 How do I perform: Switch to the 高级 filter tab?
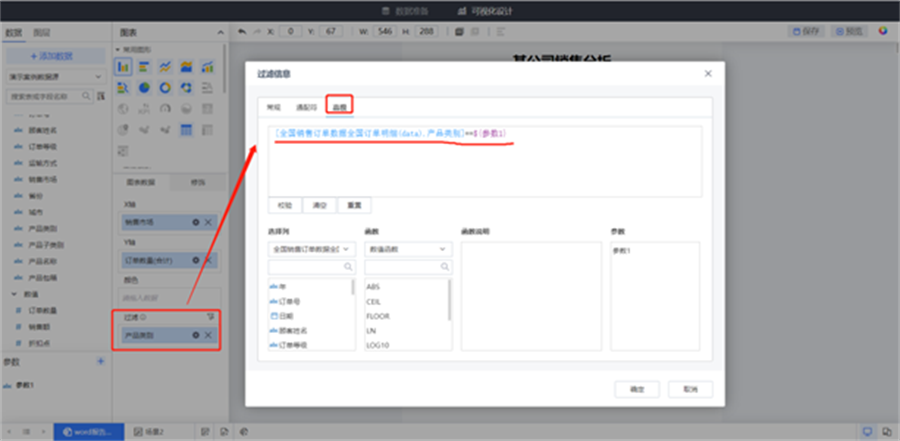[339, 107]
